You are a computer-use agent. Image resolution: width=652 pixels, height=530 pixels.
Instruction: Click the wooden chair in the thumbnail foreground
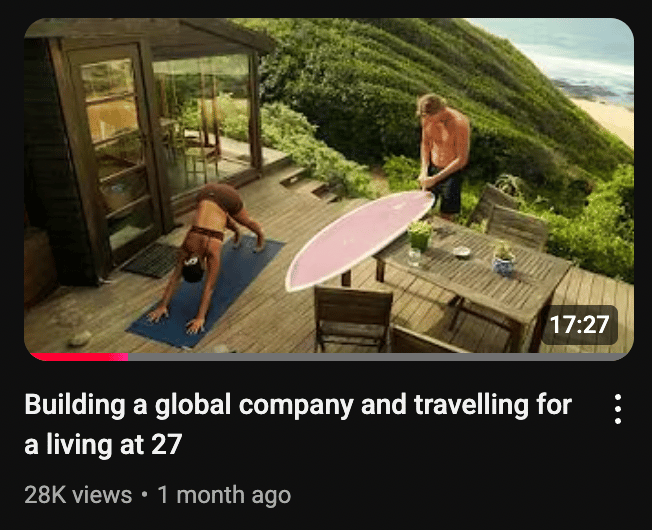353,318
